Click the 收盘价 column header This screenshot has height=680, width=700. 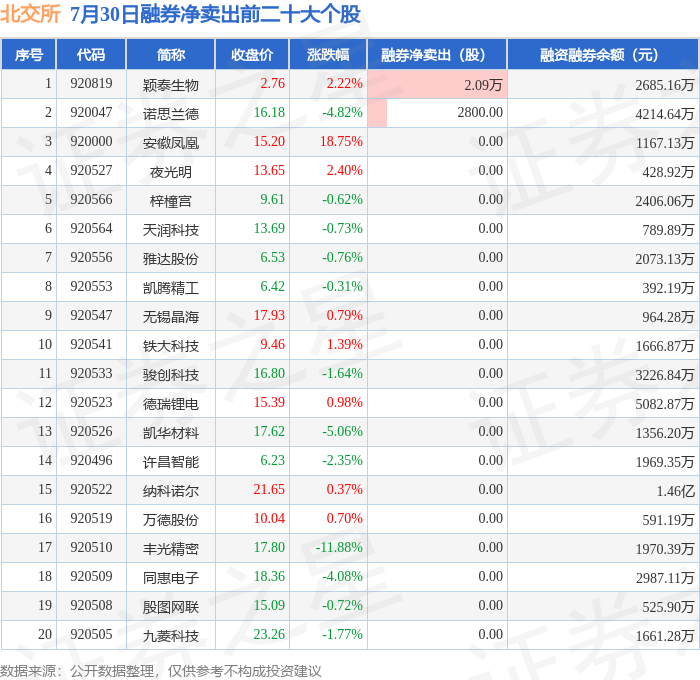coord(252,54)
